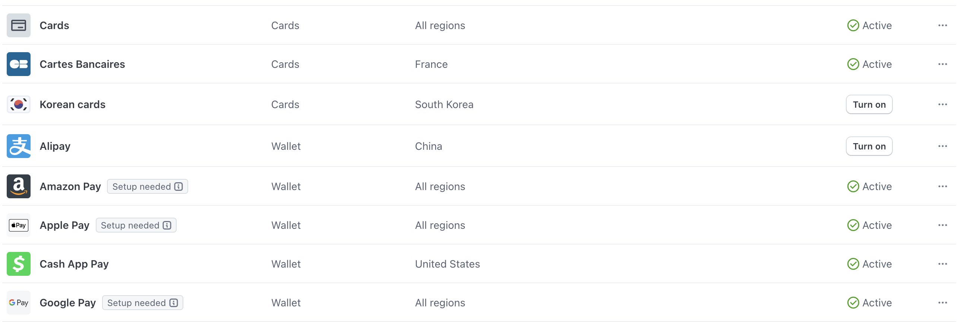The height and width of the screenshot is (322, 980).
Task: Click Amazon Pay Setup needed badge
Action: coord(147,186)
